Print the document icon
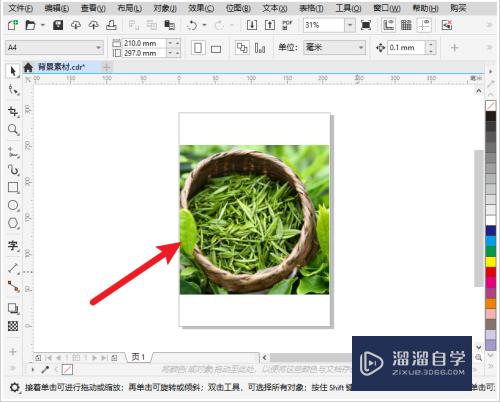The width and height of the screenshot is (500, 402). (x=111, y=25)
